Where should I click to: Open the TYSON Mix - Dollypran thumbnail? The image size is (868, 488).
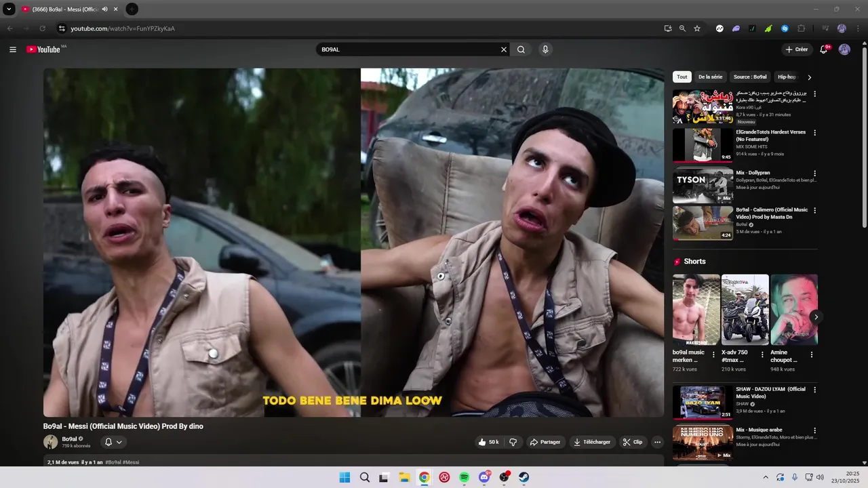click(x=703, y=186)
